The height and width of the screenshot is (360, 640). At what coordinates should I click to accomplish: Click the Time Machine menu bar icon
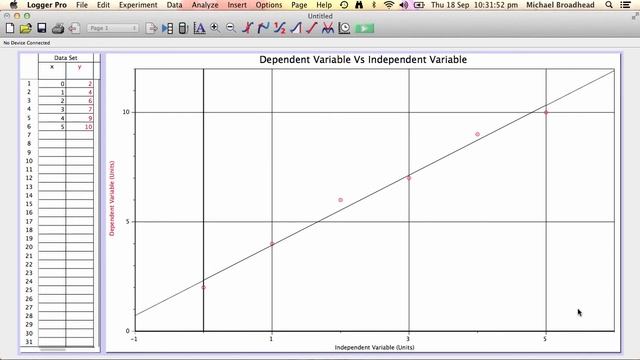[344, 5]
